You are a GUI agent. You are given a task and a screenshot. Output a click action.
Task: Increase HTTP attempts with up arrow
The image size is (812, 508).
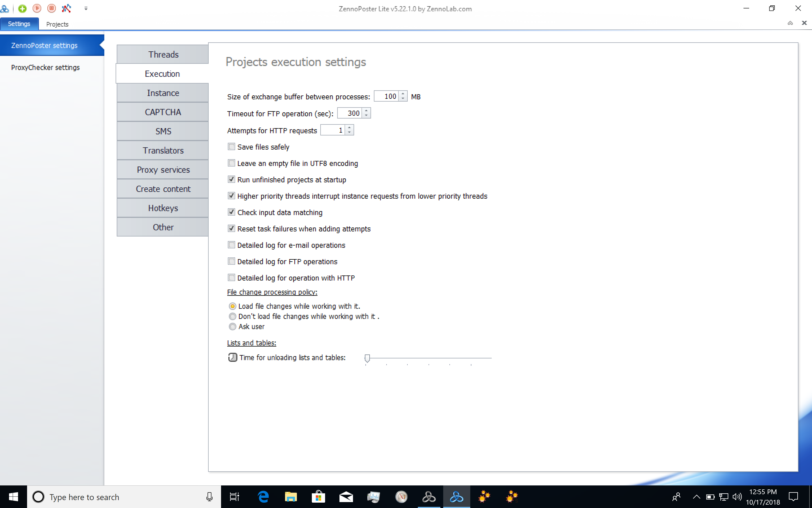(349, 127)
